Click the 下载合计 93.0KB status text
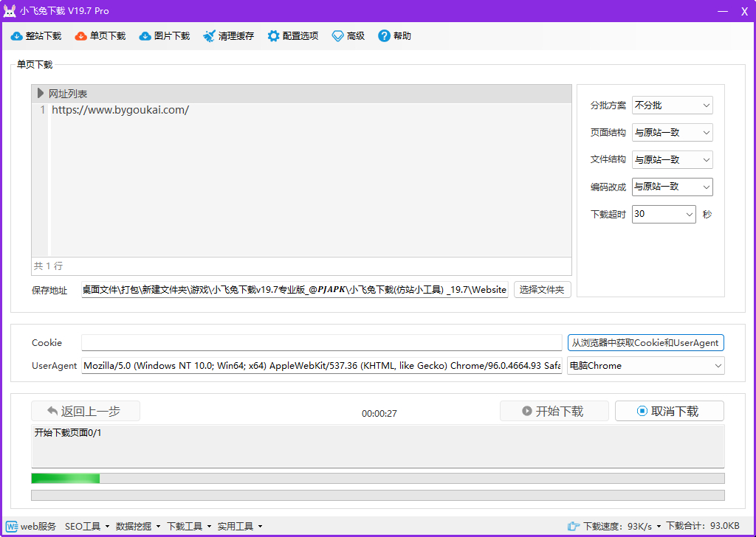The image size is (756, 537). (x=703, y=527)
